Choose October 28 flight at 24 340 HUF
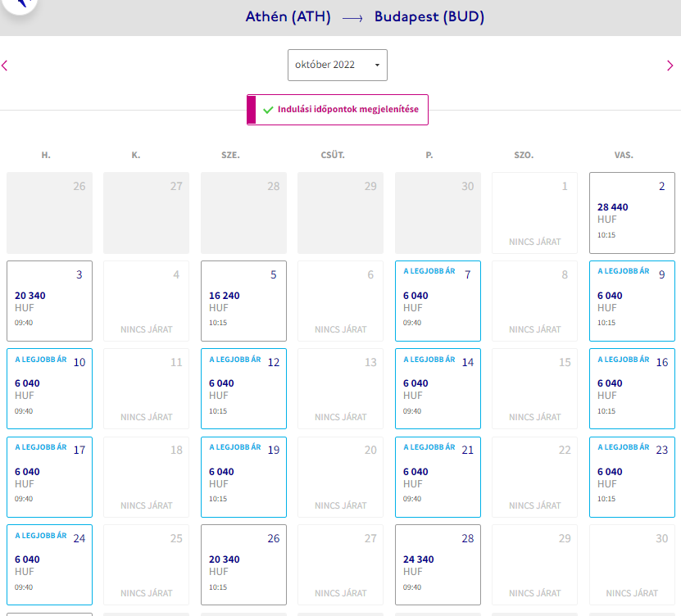The image size is (681, 616). (x=438, y=564)
